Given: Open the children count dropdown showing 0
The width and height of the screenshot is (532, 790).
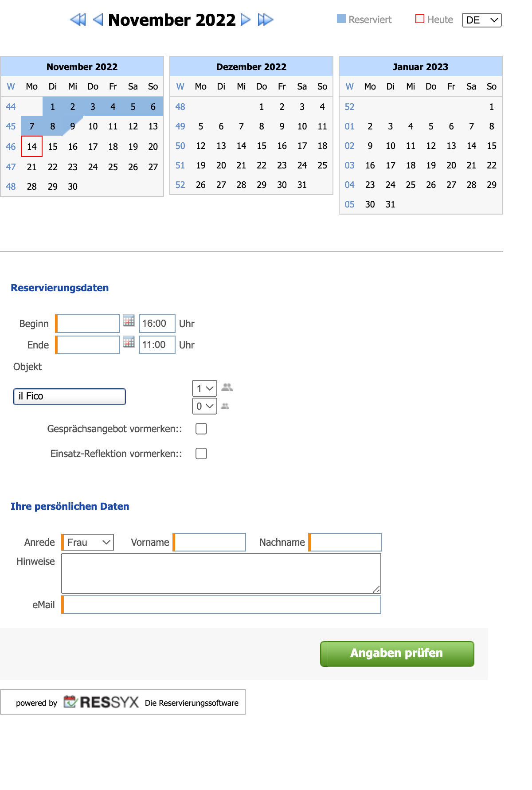Looking at the screenshot, I should (204, 406).
